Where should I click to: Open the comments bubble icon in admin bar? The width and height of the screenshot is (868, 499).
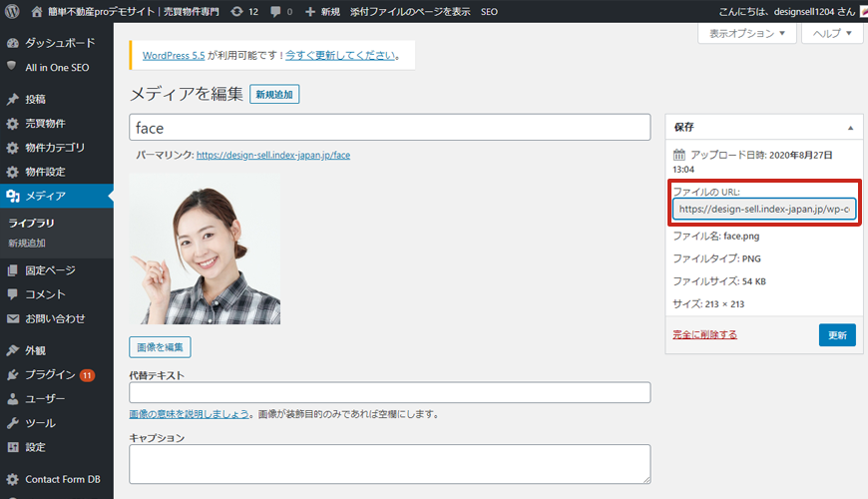(x=276, y=11)
